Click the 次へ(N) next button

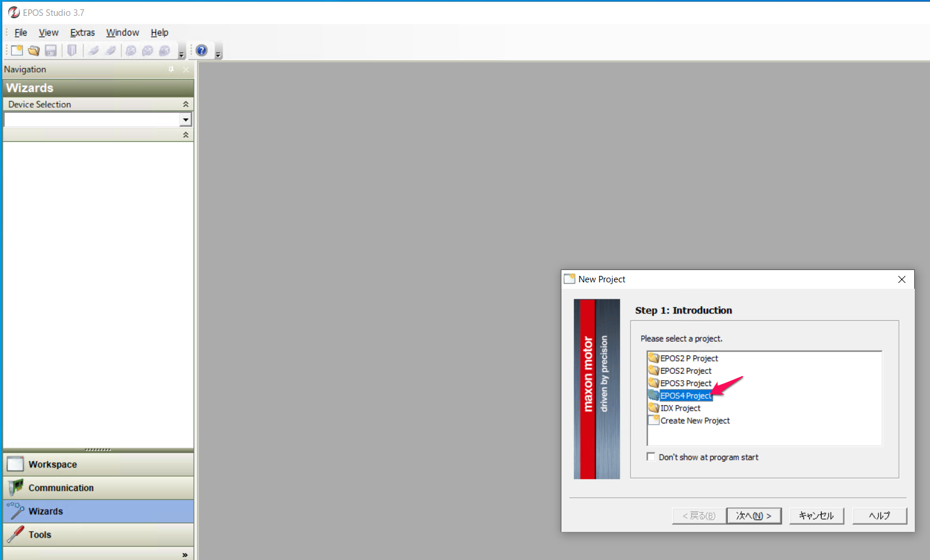pyautogui.click(x=754, y=515)
